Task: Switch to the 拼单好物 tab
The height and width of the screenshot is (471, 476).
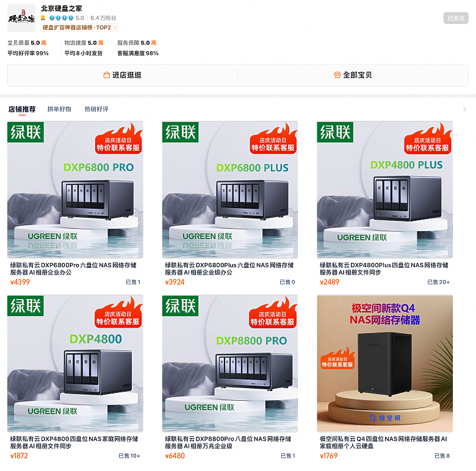Action: click(59, 109)
